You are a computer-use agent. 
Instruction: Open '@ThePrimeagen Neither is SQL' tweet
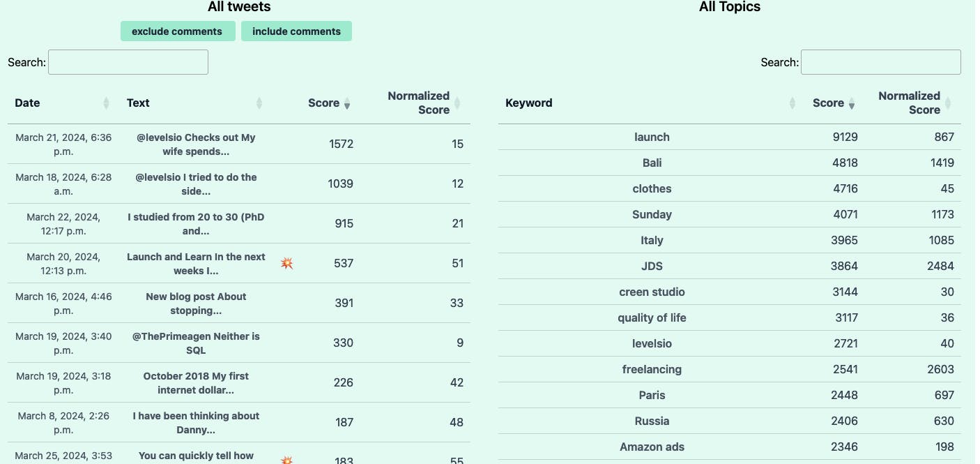pyautogui.click(x=196, y=343)
